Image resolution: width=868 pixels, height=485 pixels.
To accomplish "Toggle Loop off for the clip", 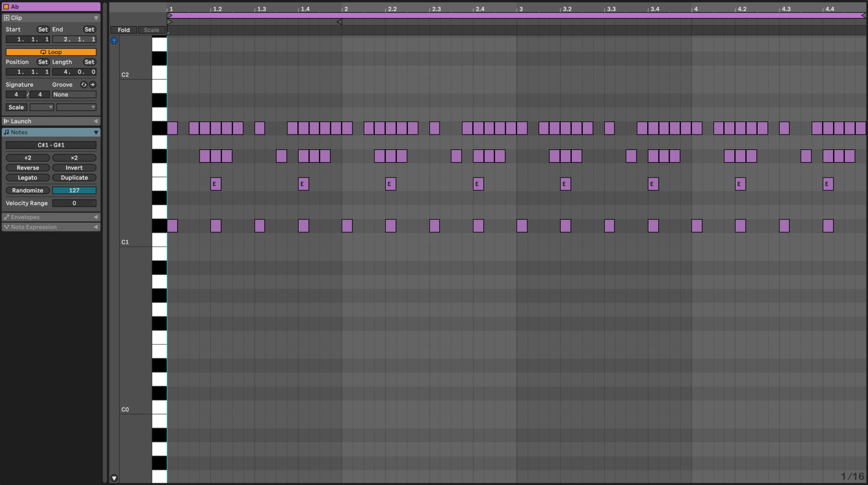I will click(51, 52).
